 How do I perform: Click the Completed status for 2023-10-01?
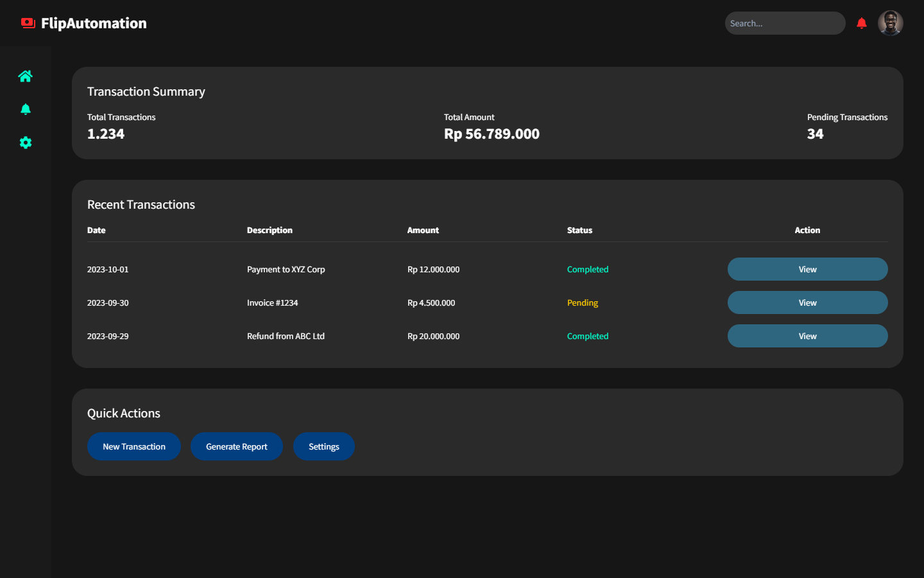(588, 269)
